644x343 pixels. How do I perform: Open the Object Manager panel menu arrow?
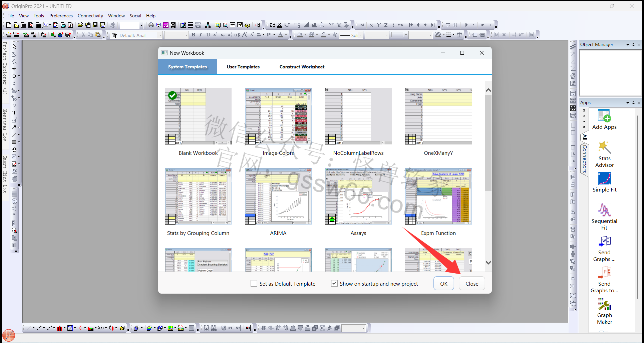(x=628, y=45)
